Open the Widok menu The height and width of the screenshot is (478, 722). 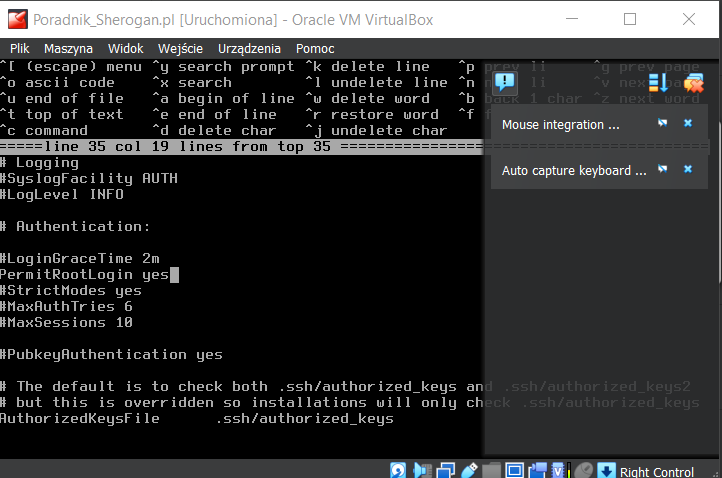(x=126, y=48)
